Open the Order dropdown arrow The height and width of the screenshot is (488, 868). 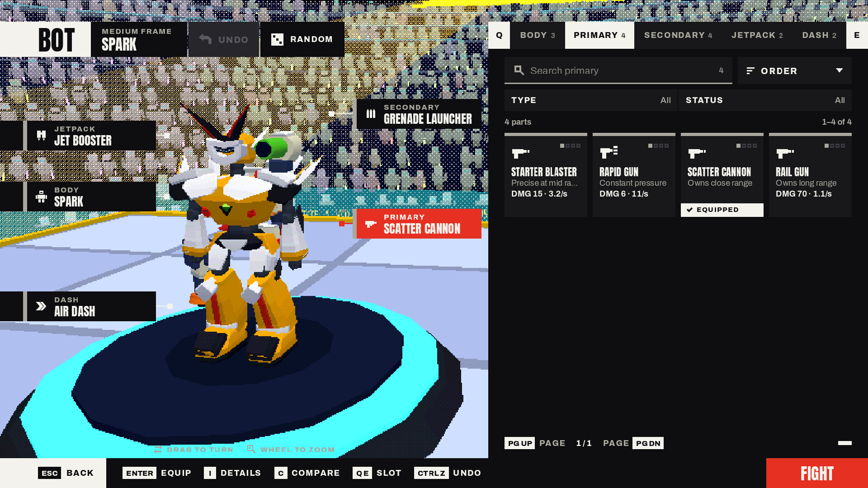pyautogui.click(x=840, y=70)
